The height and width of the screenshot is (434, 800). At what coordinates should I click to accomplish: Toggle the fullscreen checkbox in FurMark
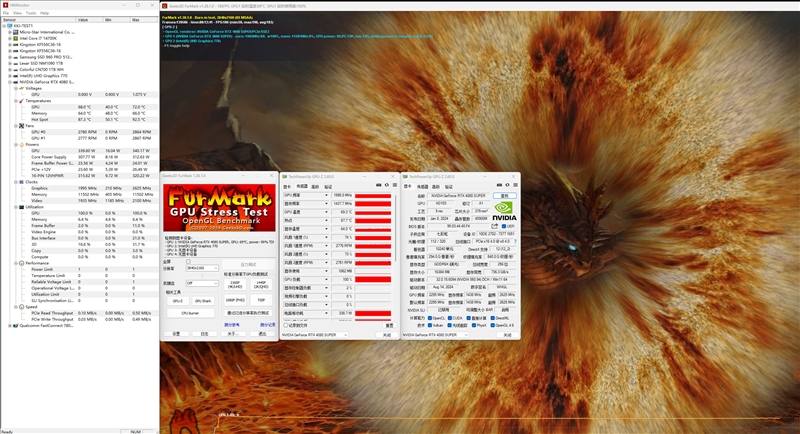188,262
